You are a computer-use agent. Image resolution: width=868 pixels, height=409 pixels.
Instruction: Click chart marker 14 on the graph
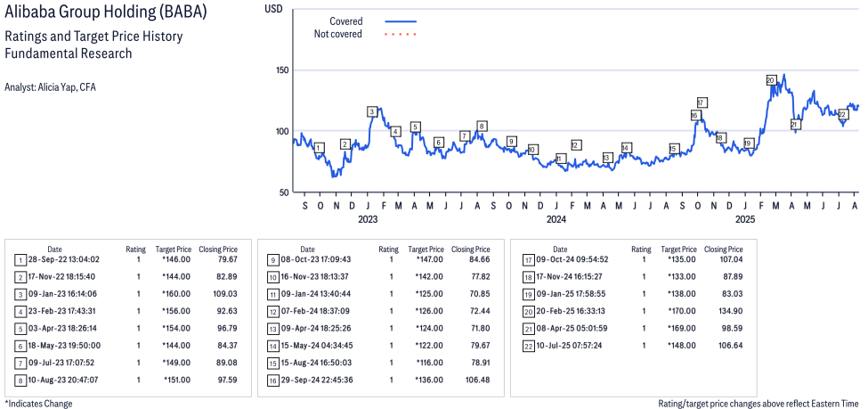tap(626, 147)
